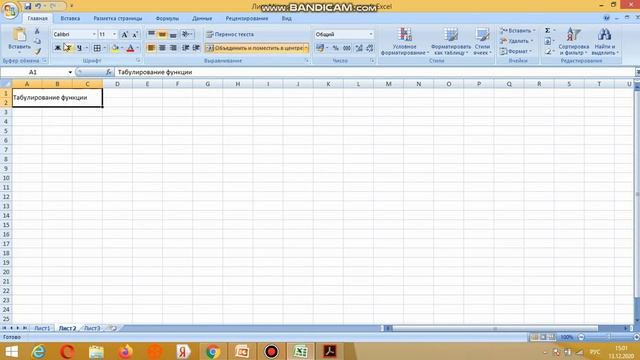Toggle bottom vertical alignment
Viewport: 640px width, 360px height.
[173, 34]
